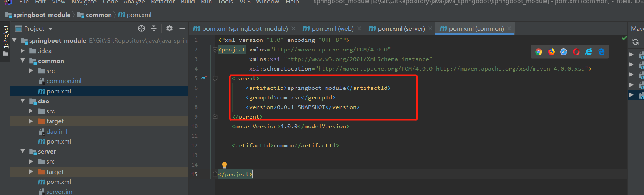Expand src folder under server
This screenshot has height=195, width=644.
point(31,162)
